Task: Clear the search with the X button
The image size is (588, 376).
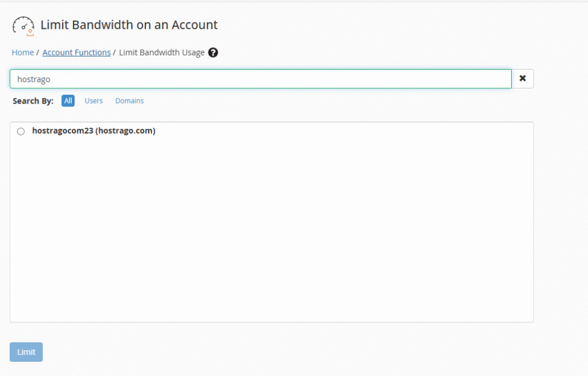Action: pyautogui.click(x=523, y=79)
